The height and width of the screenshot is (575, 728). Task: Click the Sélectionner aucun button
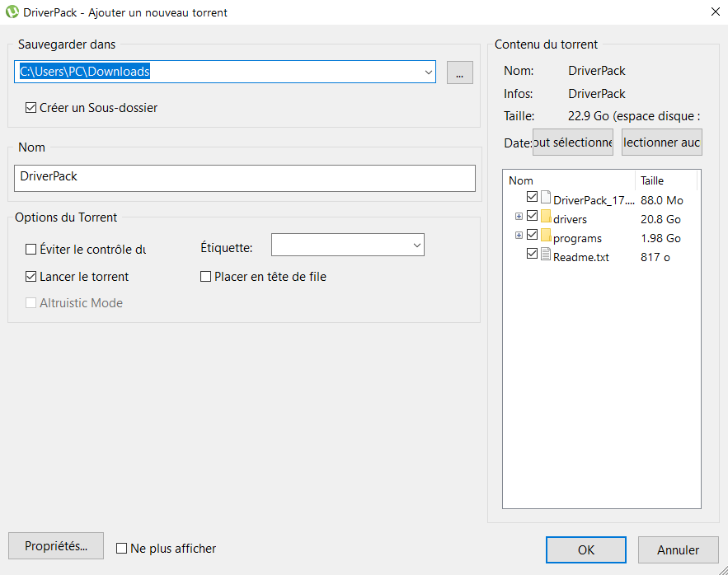tap(661, 142)
